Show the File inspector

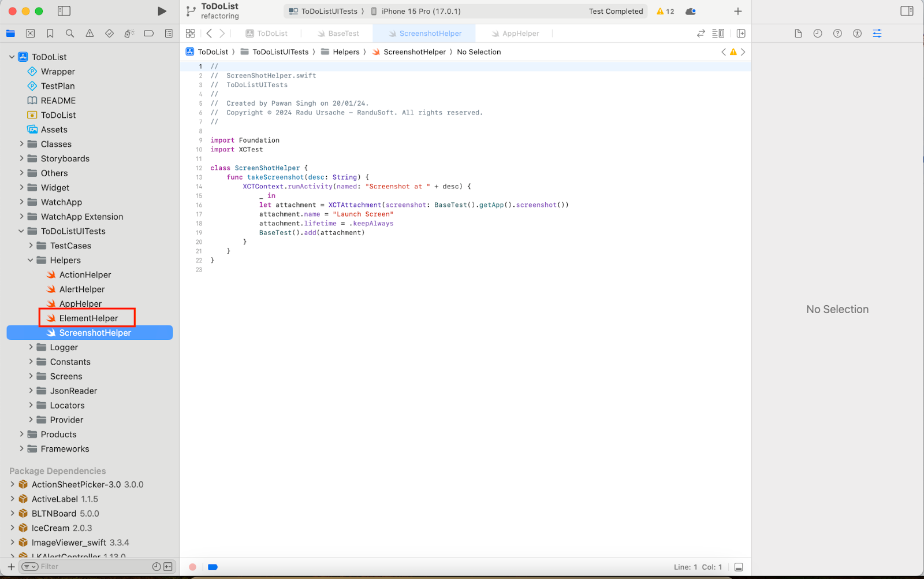[798, 34]
